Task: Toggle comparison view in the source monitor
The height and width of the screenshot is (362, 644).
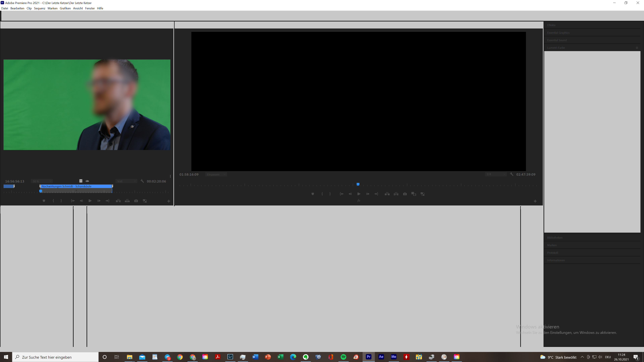Action: click(145, 201)
